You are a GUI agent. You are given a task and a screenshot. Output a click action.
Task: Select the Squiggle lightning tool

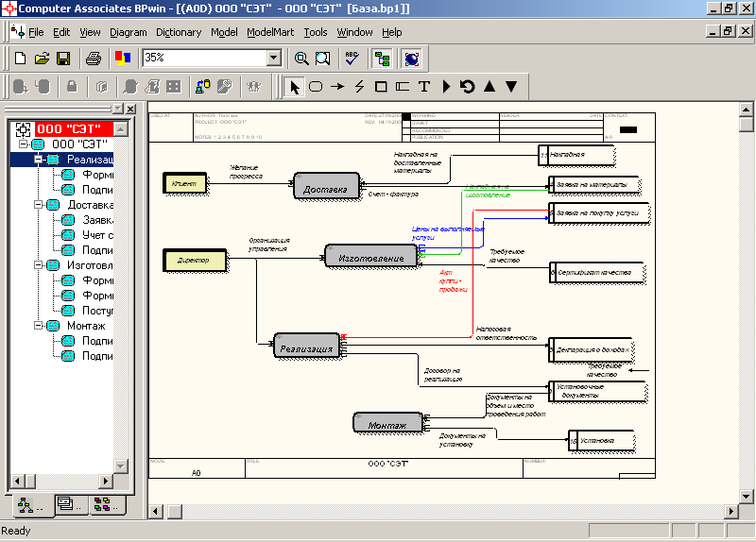point(359,87)
